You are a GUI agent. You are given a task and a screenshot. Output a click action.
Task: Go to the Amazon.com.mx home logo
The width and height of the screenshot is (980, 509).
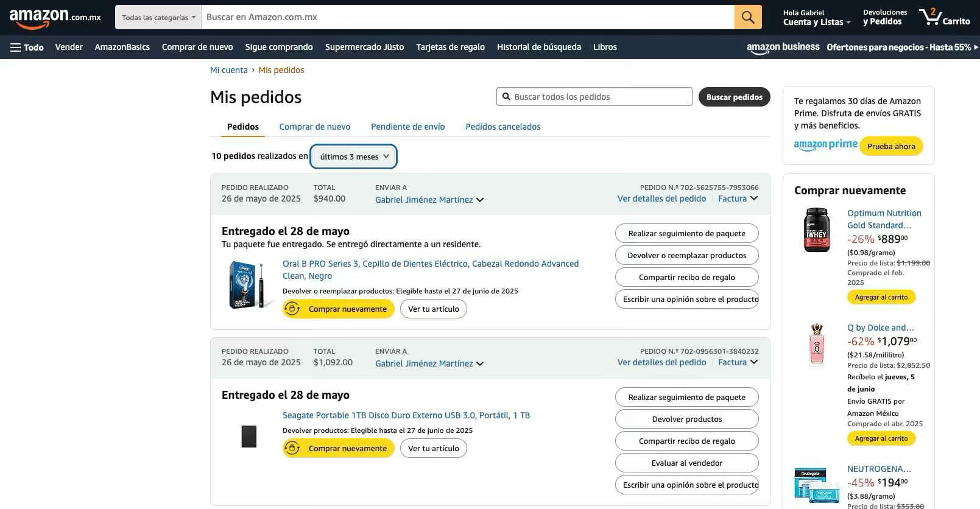tap(55, 18)
